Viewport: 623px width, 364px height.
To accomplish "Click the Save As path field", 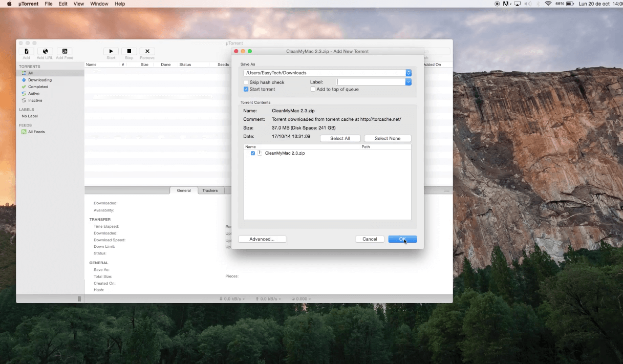I will click(325, 73).
